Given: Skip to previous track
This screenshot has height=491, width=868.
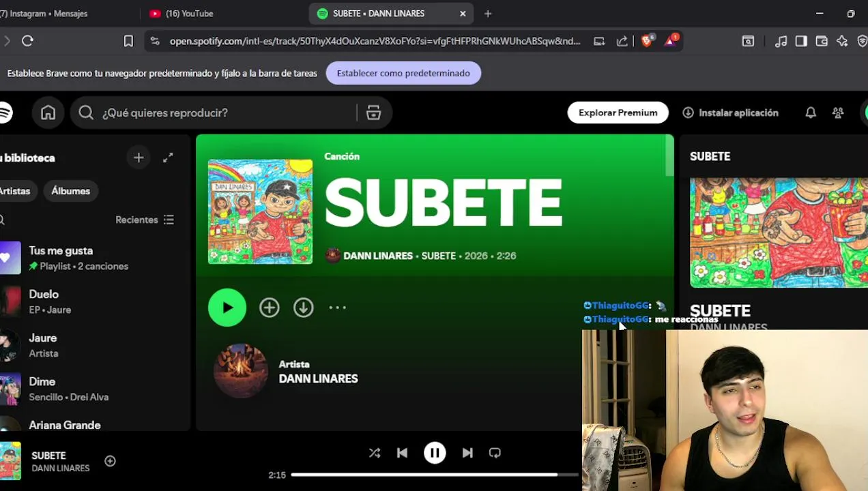Looking at the screenshot, I should click(x=402, y=453).
